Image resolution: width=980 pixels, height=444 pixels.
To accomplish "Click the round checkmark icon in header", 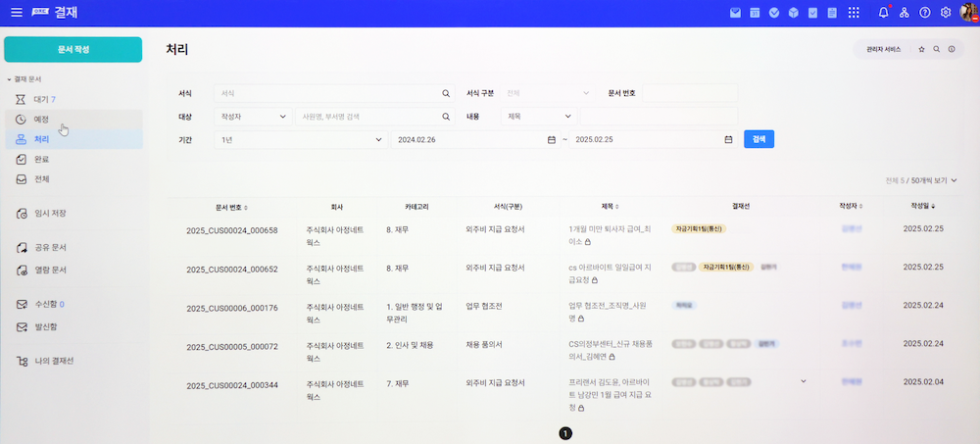I will click(774, 13).
